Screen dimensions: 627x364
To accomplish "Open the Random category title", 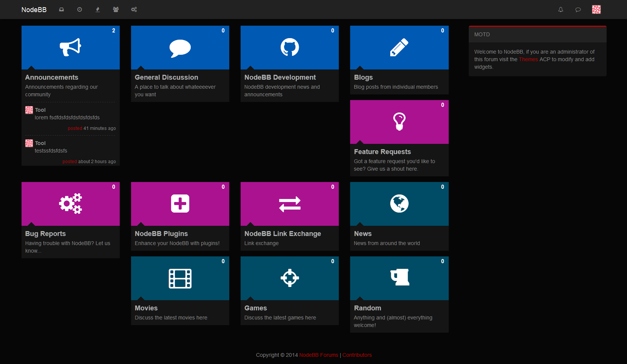I will 368,308.
